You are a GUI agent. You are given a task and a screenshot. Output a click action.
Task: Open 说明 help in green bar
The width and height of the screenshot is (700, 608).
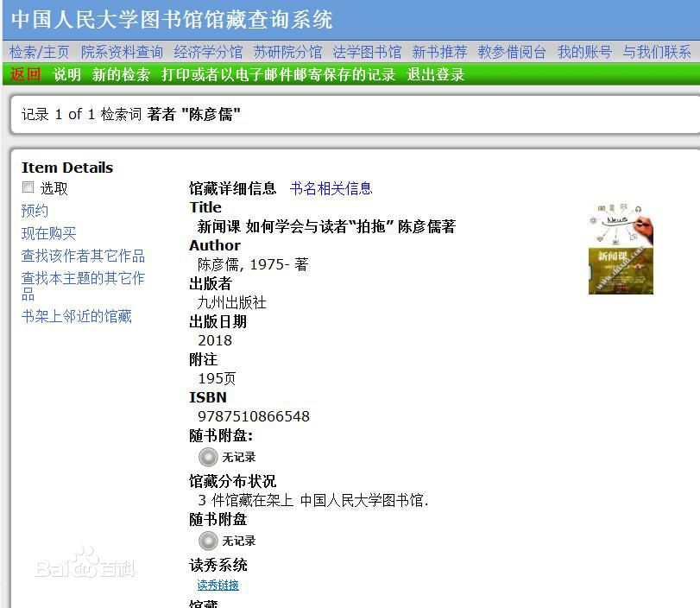[67, 74]
